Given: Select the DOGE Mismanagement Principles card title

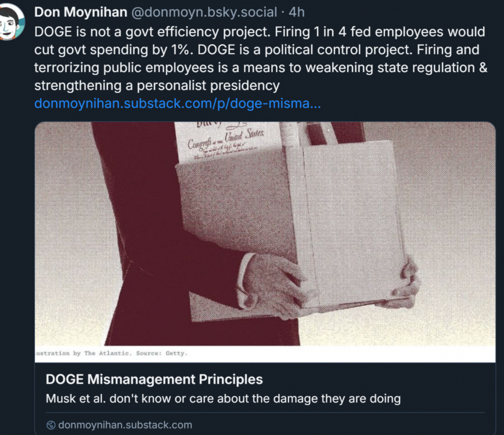Looking at the screenshot, I should [154, 379].
